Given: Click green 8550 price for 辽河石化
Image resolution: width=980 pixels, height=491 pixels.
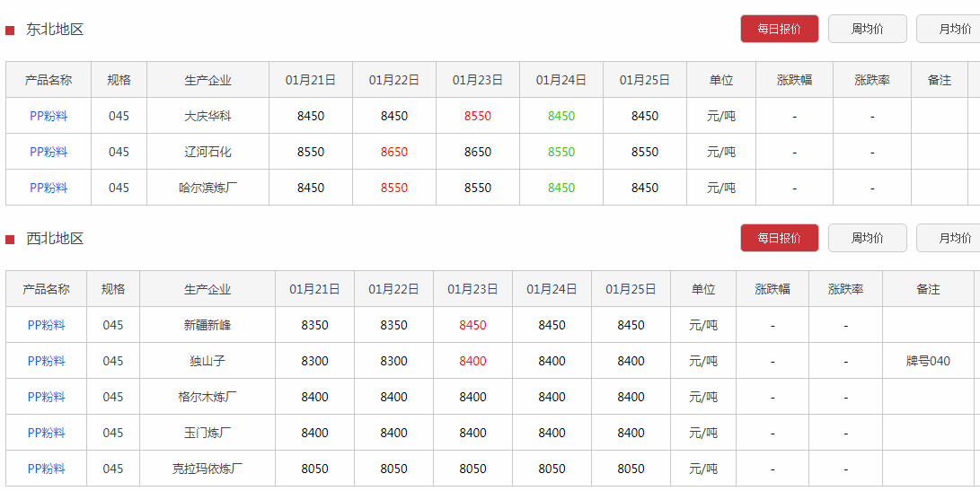Looking at the screenshot, I should pos(561,152).
